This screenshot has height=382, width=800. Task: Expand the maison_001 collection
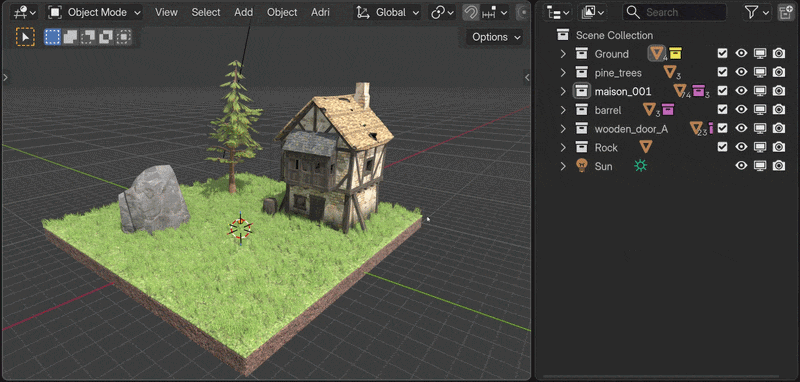pyautogui.click(x=563, y=91)
